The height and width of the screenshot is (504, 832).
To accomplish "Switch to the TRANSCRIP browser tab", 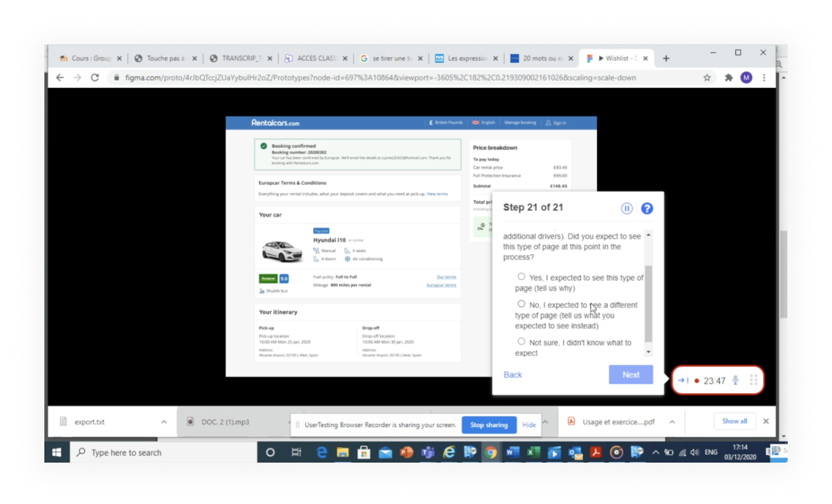I will [240, 58].
